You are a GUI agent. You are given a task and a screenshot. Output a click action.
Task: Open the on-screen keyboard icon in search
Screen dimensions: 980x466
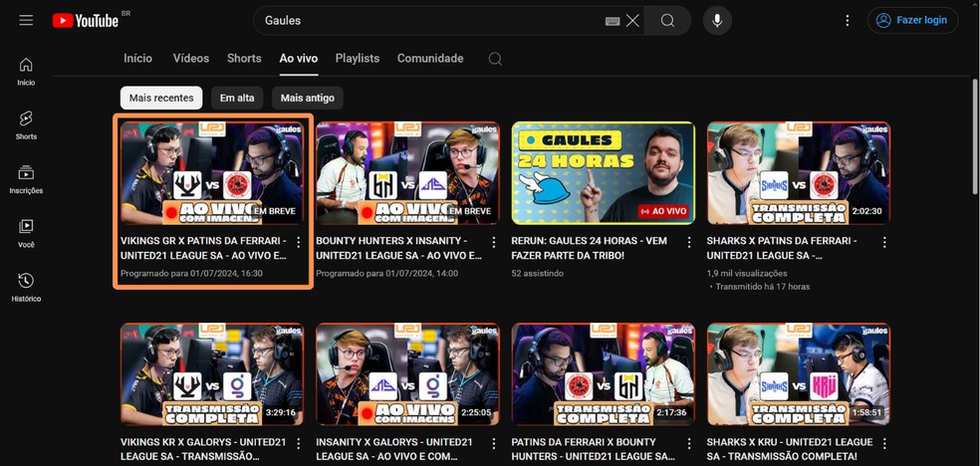(x=612, y=21)
